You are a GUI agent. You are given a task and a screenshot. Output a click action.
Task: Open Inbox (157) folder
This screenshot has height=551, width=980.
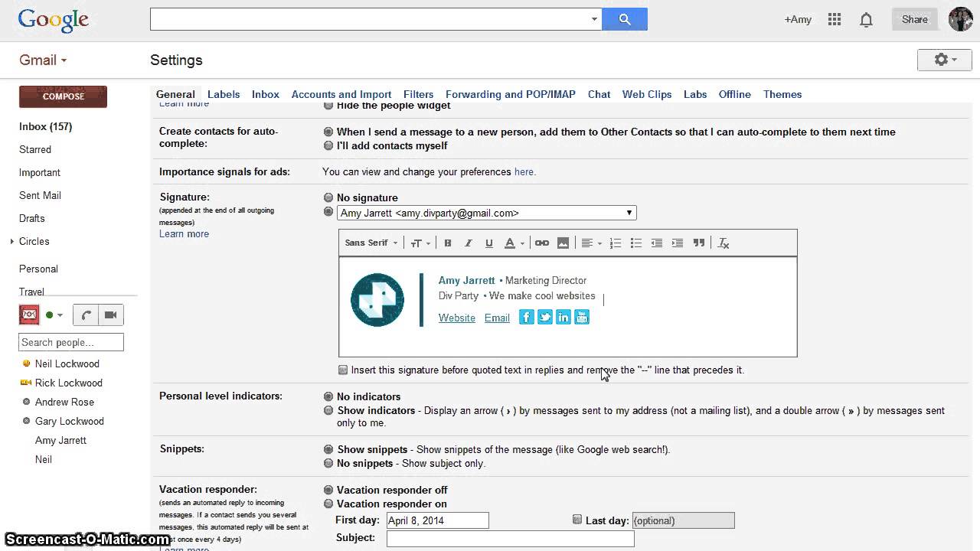click(x=46, y=126)
